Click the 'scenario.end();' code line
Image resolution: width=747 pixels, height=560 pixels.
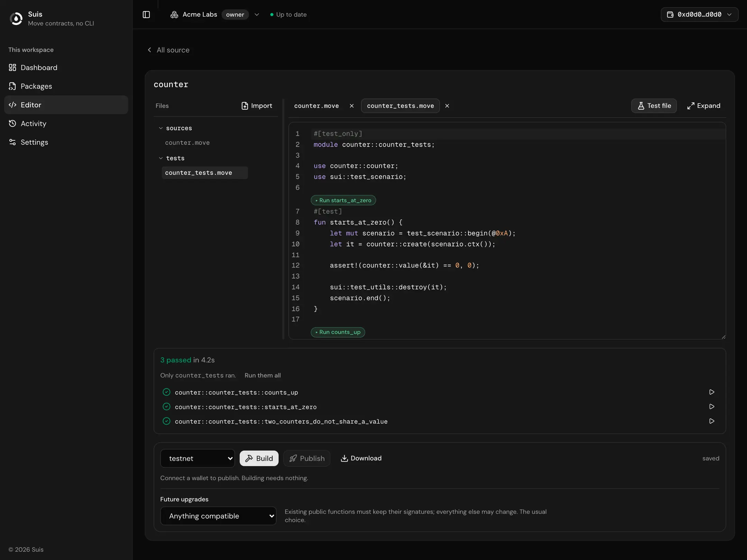point(360,298)
